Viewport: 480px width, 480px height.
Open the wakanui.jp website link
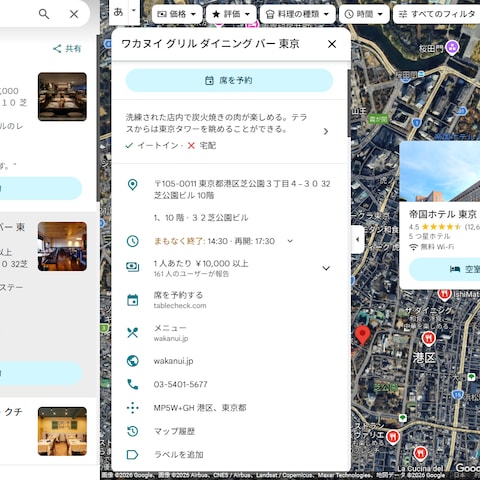(173, 361)
